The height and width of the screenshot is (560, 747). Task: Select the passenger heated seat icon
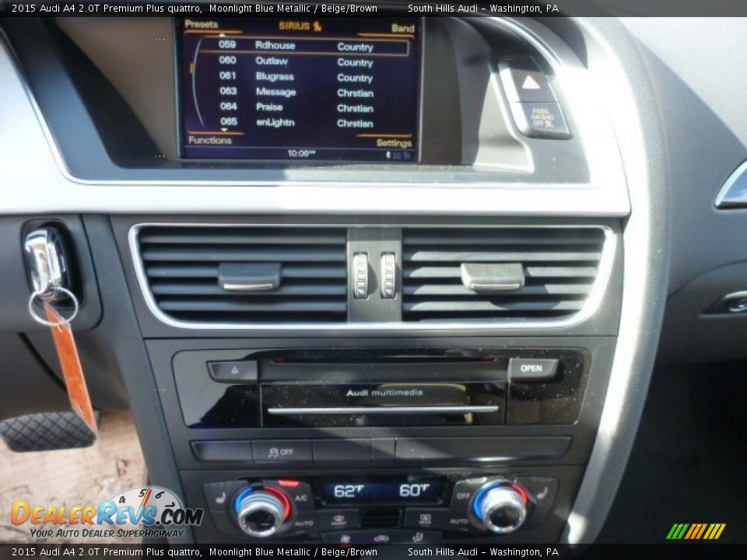[541, 495]
